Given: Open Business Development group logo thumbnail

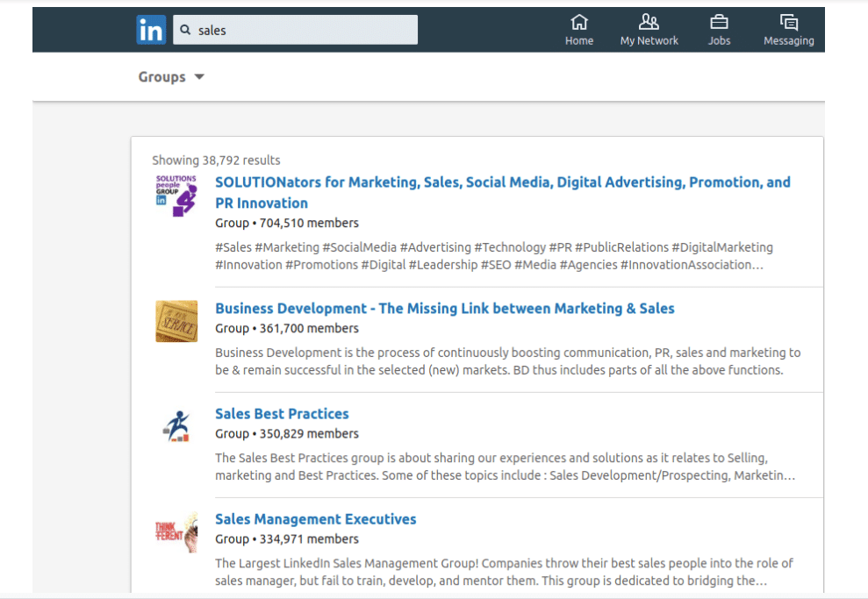Looking at the screenshot, I should pos(176,321).
